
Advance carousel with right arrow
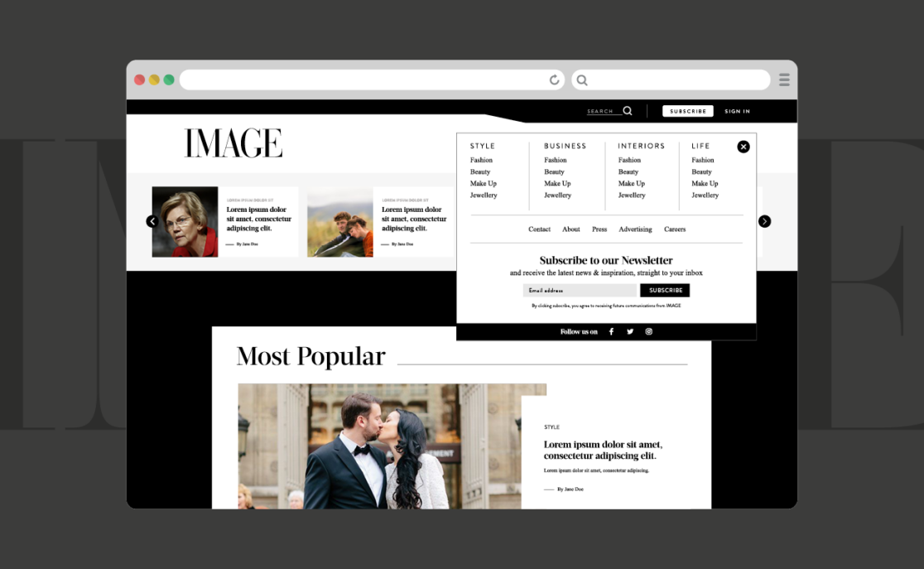point(765,221)
